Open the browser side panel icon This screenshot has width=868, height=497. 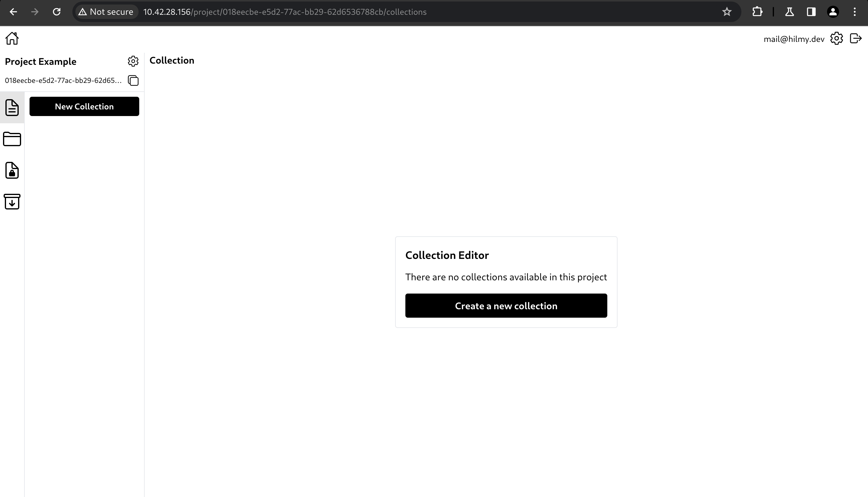[811, 12]
